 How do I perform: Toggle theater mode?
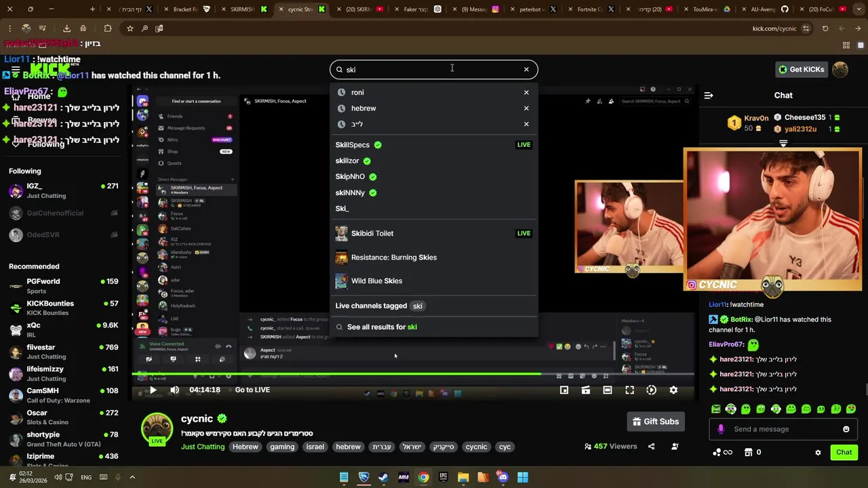tap(608, 390)
